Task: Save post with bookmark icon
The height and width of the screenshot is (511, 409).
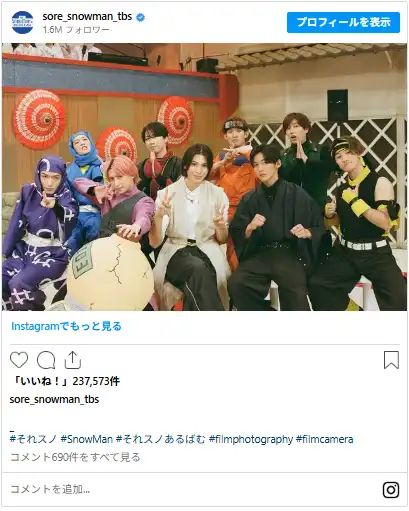Action: coord(391,360)
